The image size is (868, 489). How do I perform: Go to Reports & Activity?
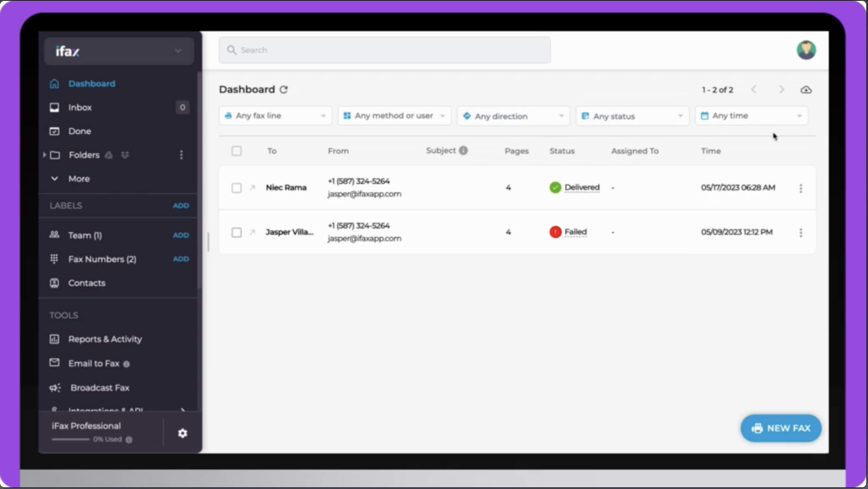[x=105, y=339]
